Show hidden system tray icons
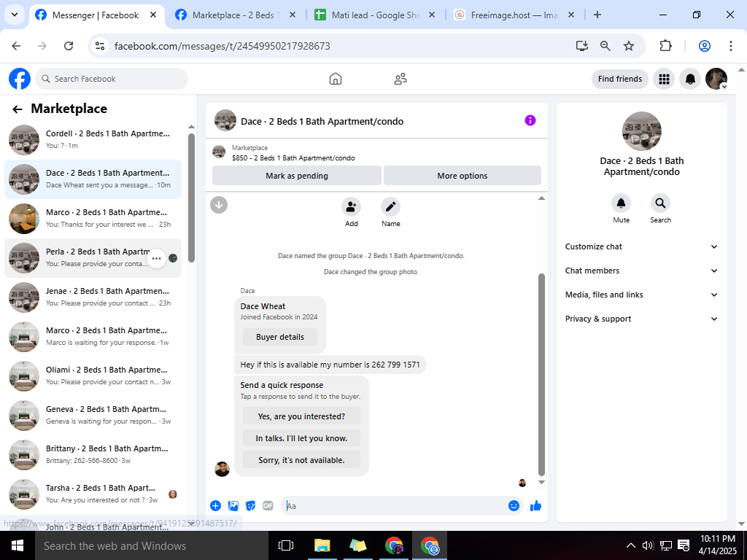The image size is (747, 560). (630, 545)
